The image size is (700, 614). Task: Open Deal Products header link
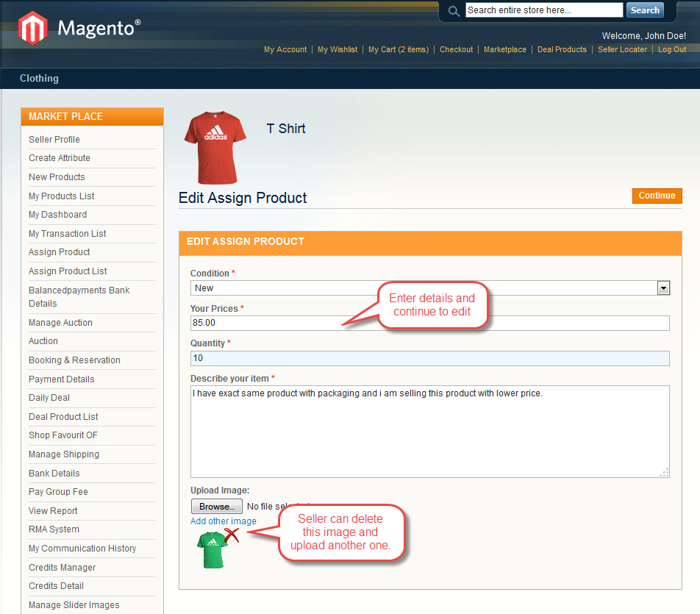tap(562, 49)
